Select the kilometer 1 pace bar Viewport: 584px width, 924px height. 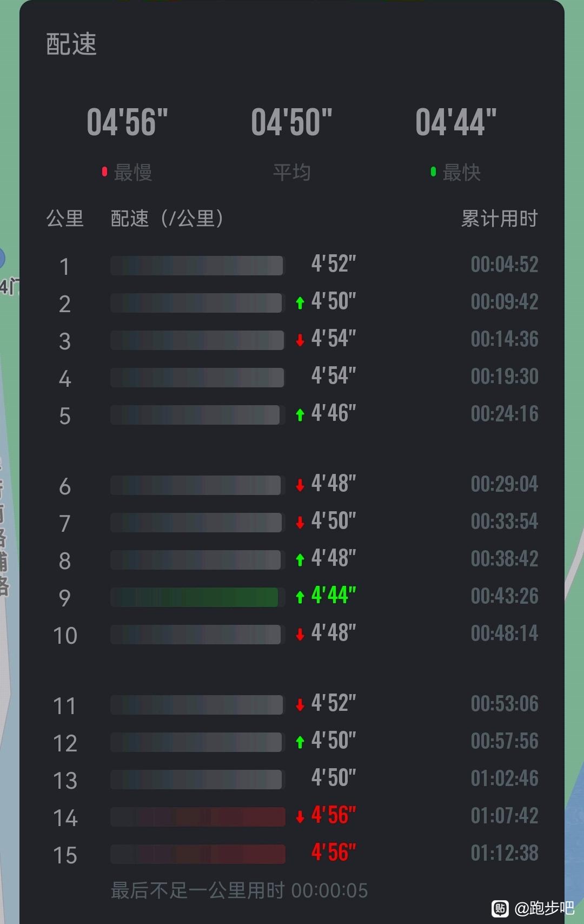tap(197, 266)
